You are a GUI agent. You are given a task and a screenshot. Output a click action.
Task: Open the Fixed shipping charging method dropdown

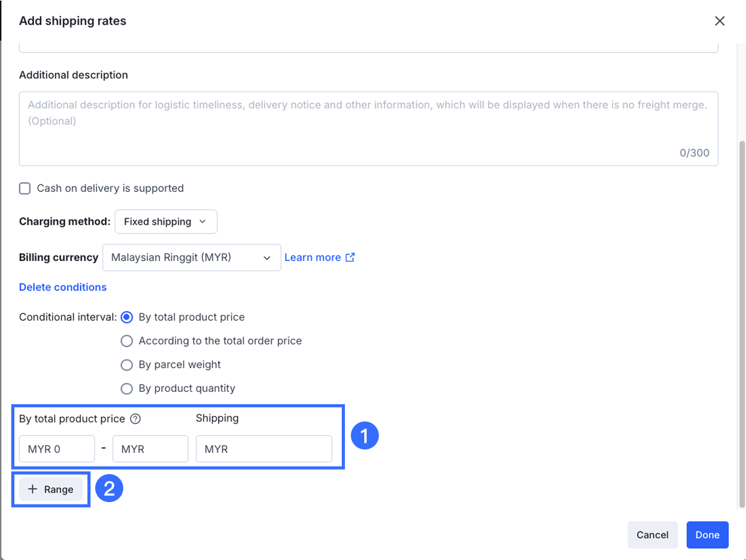(166, 222)
